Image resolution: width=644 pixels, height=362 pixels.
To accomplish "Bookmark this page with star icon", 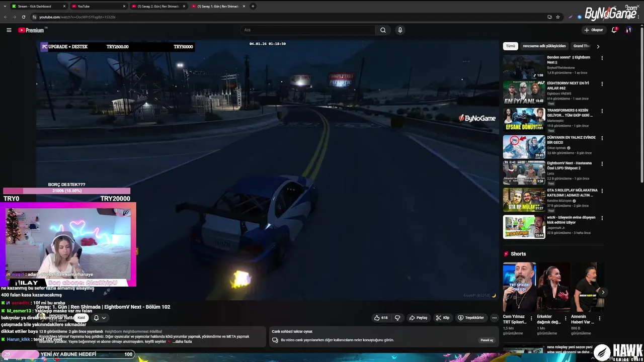I will click(558, 17).
